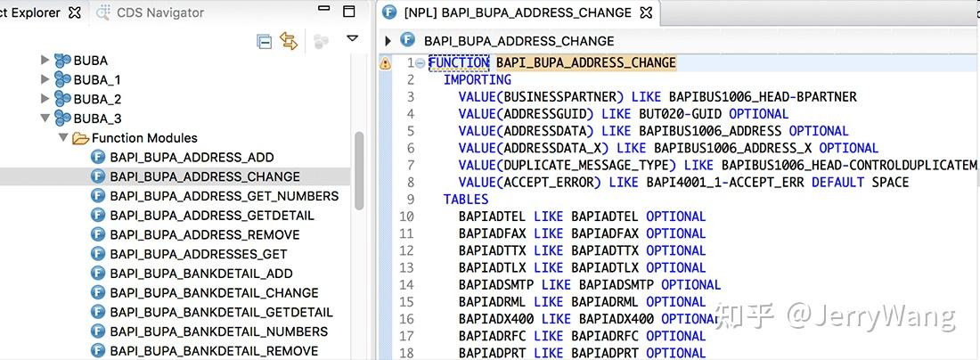
Task: Close the BAPI_BUPA_ADDRESS_CHANGE editor tab
Action: [646, 12]
